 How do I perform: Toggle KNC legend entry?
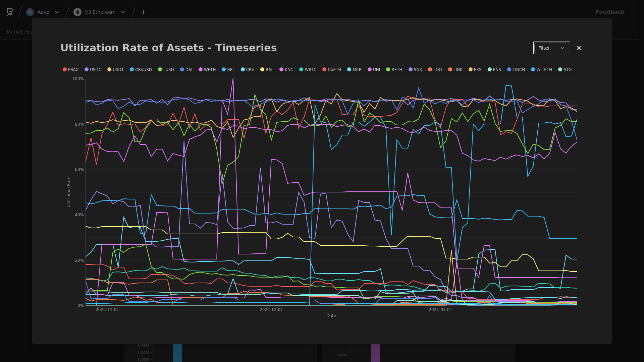[x=286, y=70]
